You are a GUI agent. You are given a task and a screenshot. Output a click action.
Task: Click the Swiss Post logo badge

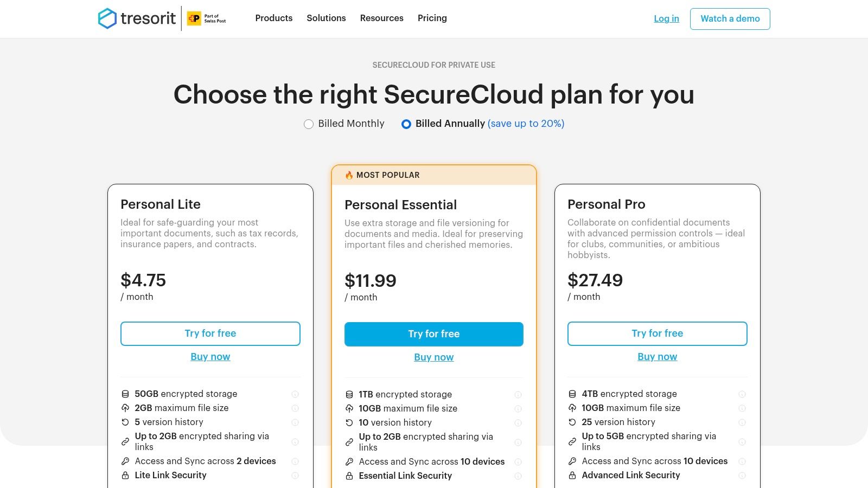pyautogui.click(x=207, y=18)
